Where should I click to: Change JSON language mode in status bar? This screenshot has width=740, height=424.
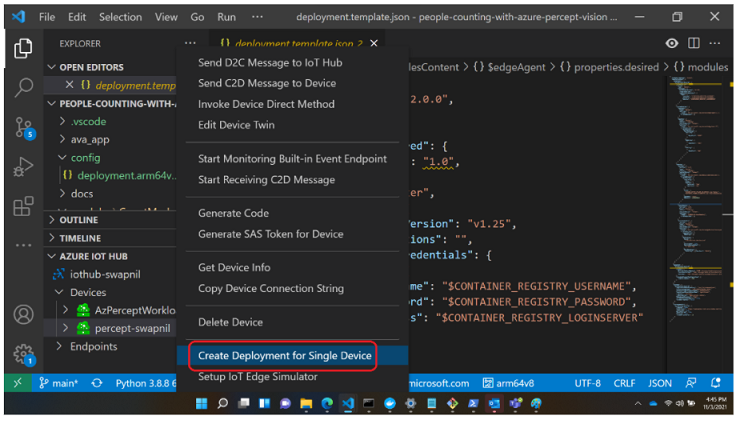click(659, 383)
